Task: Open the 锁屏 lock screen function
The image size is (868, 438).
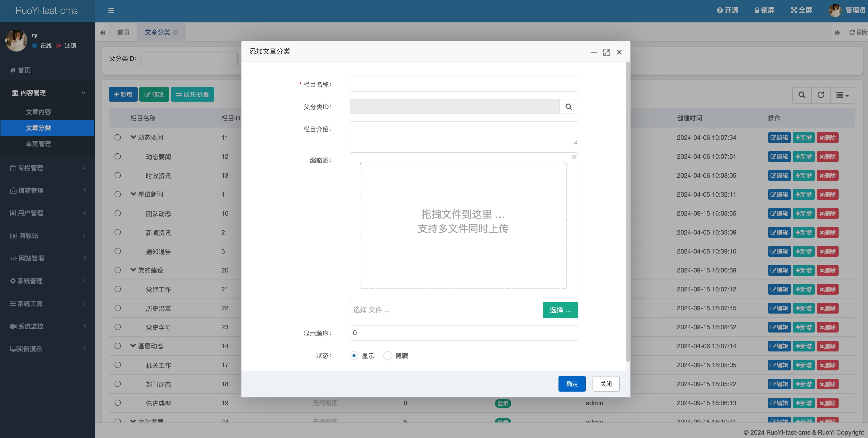Action: [x=764, y=10]
